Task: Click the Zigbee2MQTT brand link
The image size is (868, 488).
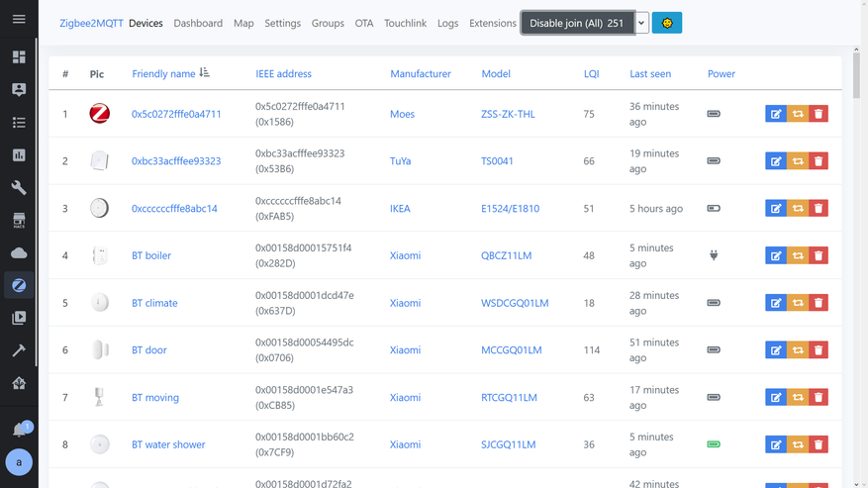Action: click(x=91, y=24)
